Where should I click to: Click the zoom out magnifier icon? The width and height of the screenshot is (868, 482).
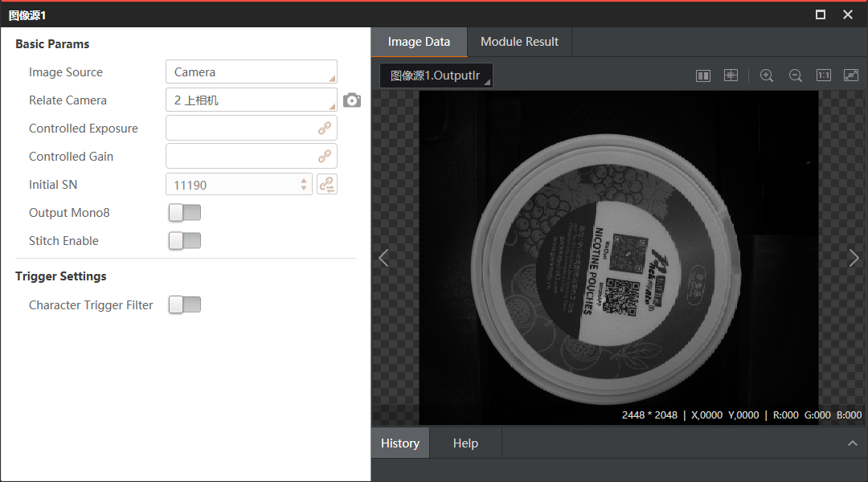(795, 76)
